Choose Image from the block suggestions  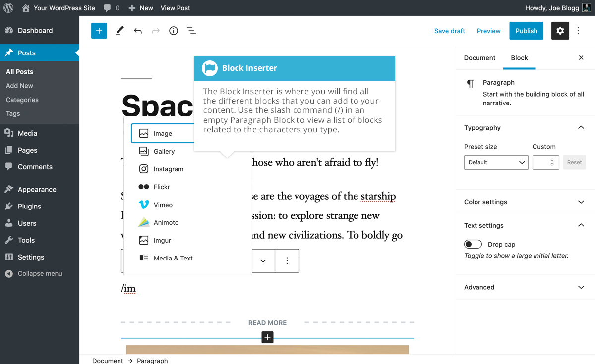tap(163, 133)
